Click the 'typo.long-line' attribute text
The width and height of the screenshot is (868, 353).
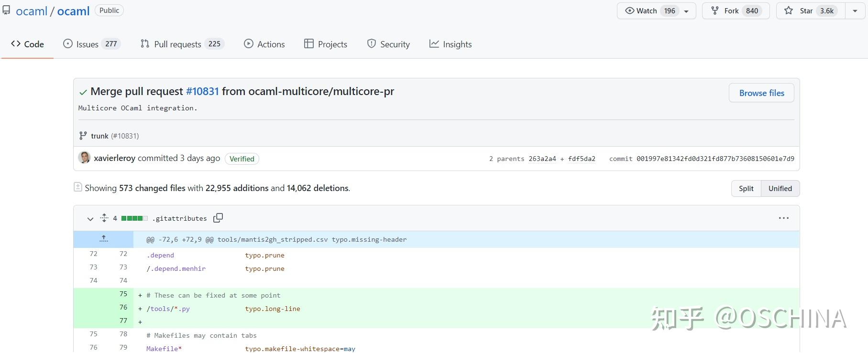[273, 309]
